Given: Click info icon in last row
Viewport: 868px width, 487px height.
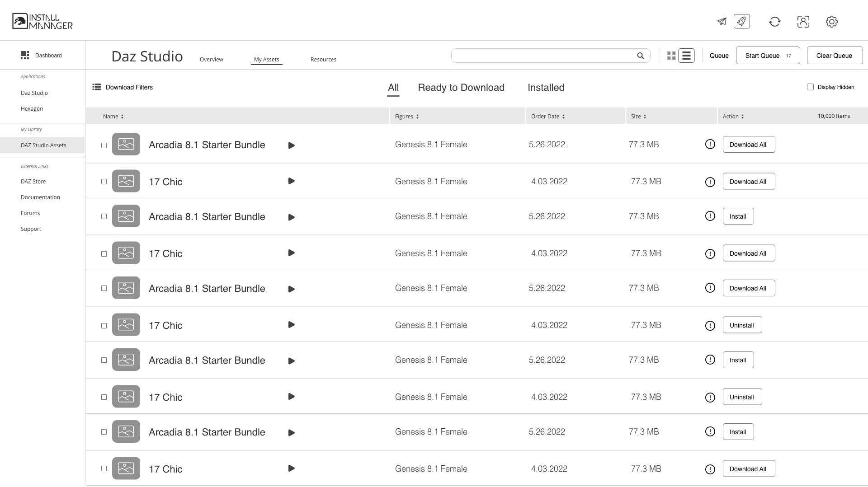Looking at the screenshot, I should (x=710, y=469).
